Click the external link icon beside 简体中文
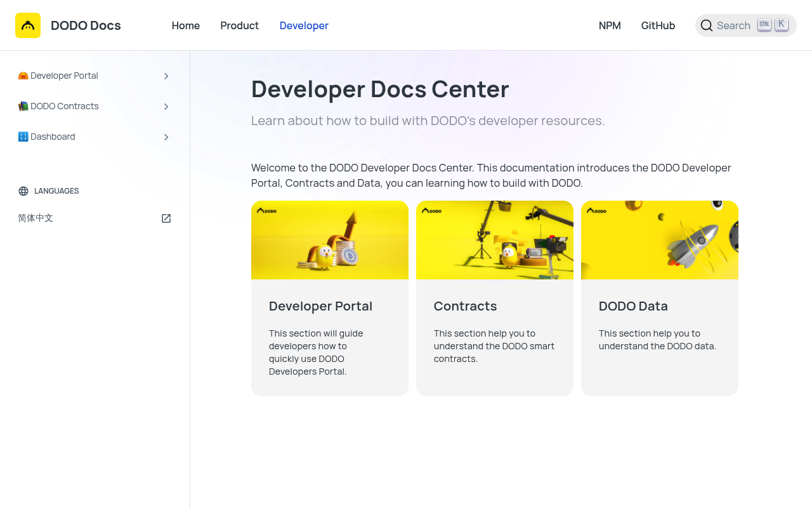Viewport: 812px width, 508px height. click(166, 218)
